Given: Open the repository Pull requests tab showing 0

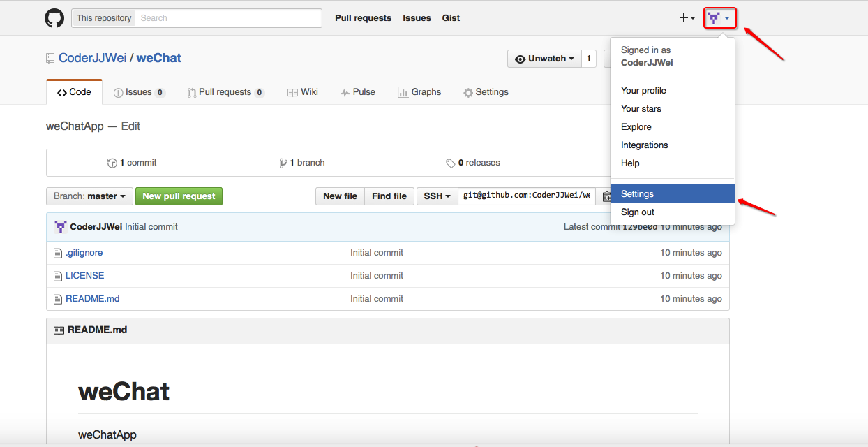Looking at the screenshot, I should pos(226,92).
